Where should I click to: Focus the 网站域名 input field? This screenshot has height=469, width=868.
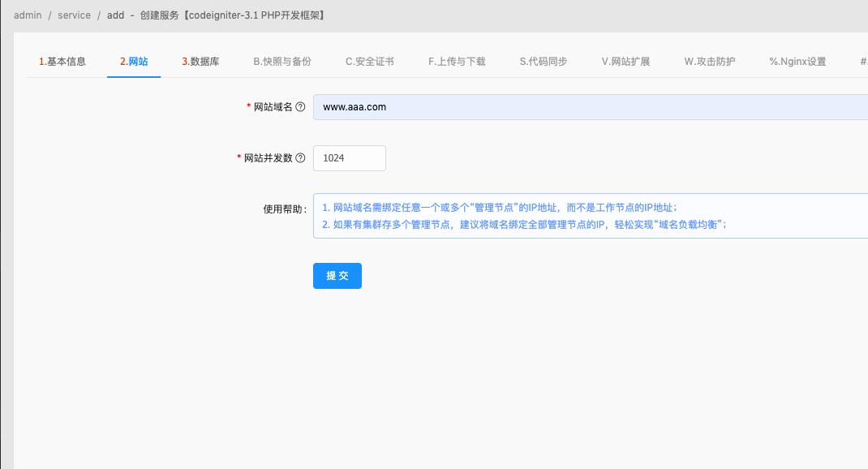[590, 107]
